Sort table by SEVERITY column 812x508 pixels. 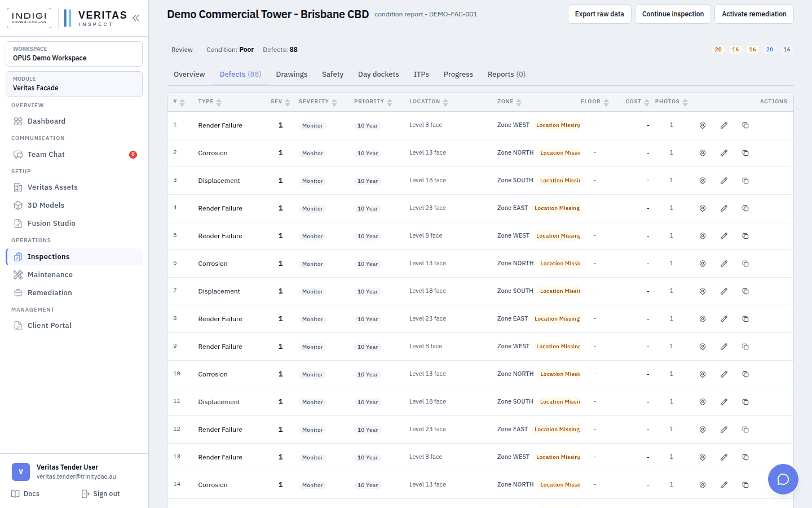point(318,102)
